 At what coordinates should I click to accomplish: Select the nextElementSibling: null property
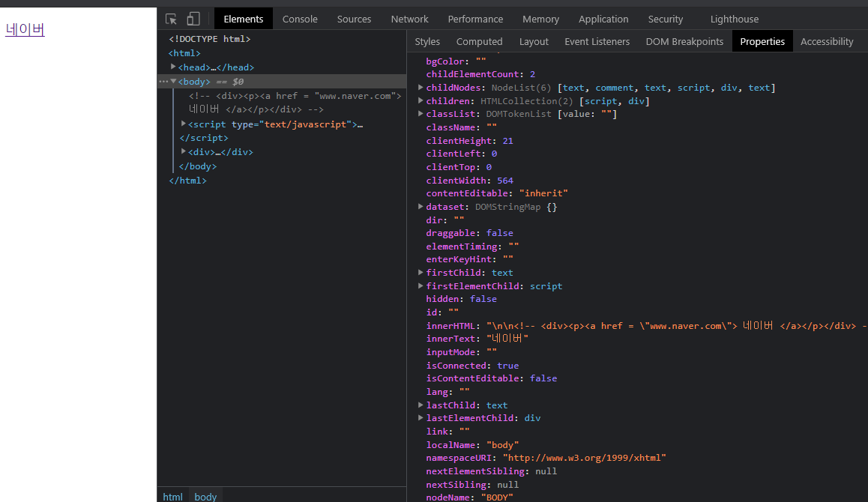[492, 471]
